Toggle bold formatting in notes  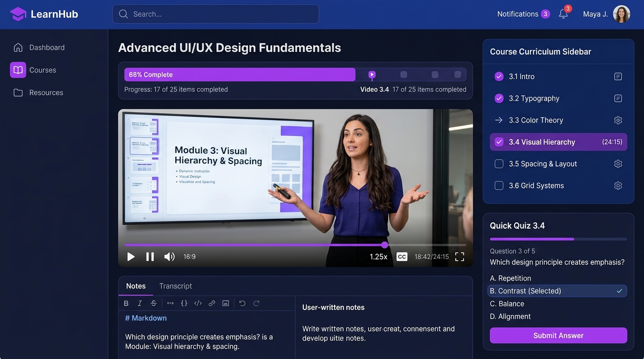pyautogui.click(x=126, y=303)
